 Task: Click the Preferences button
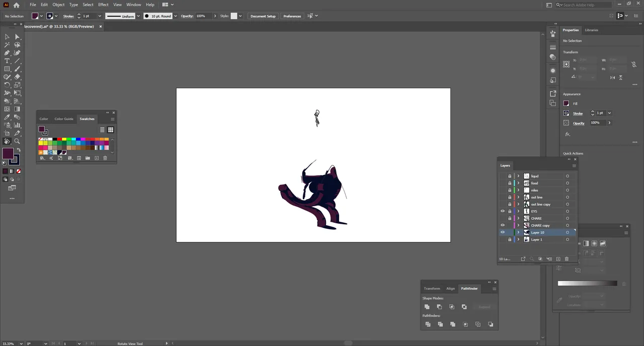click(292, 16)
